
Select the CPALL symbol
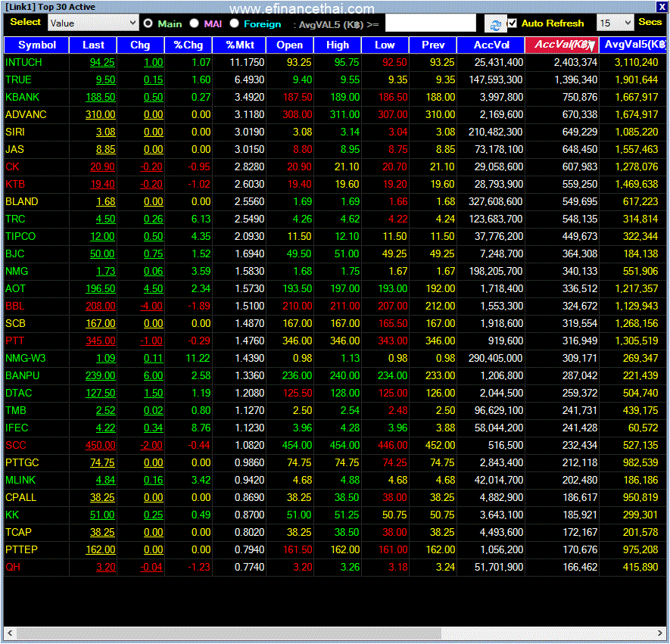(x=20, y=498)
